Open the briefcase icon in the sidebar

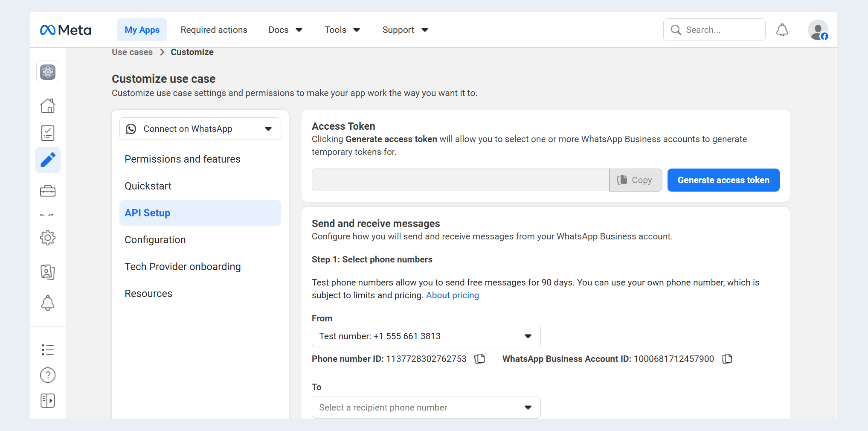coord(48,191)
